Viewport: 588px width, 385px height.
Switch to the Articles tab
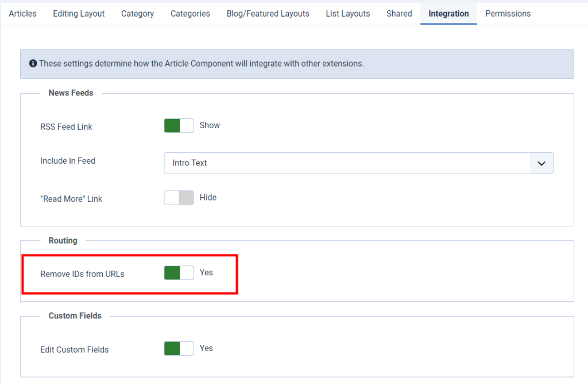tap(22, 13)
